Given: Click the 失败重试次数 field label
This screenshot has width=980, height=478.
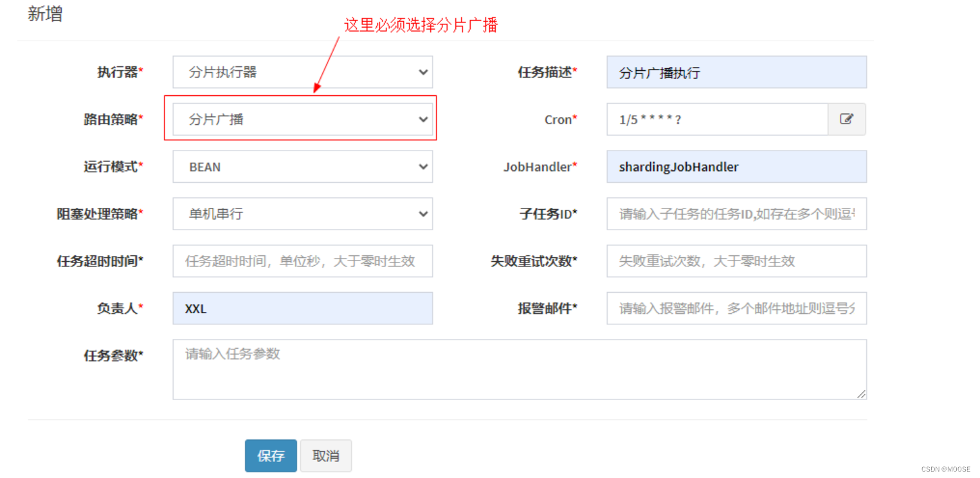Looking at the screenshot, I should click(x=534, y=261).
